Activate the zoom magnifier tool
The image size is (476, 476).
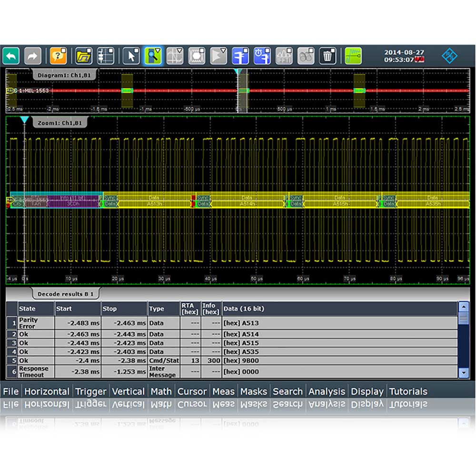coord(153,56)
